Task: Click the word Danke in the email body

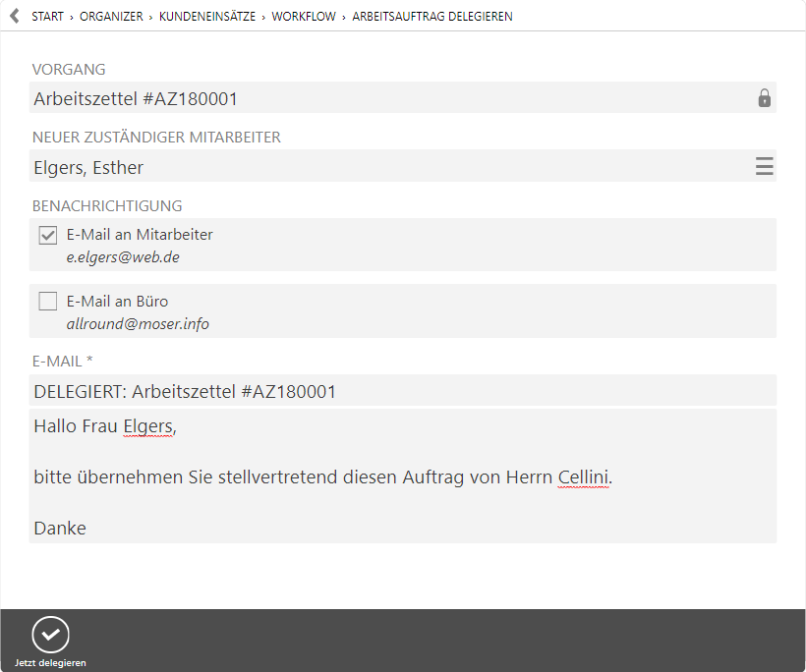Action: 60,529
